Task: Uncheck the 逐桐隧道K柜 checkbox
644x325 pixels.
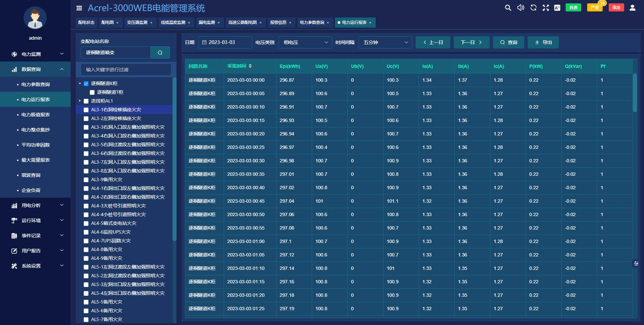Action: click(86, 84)
